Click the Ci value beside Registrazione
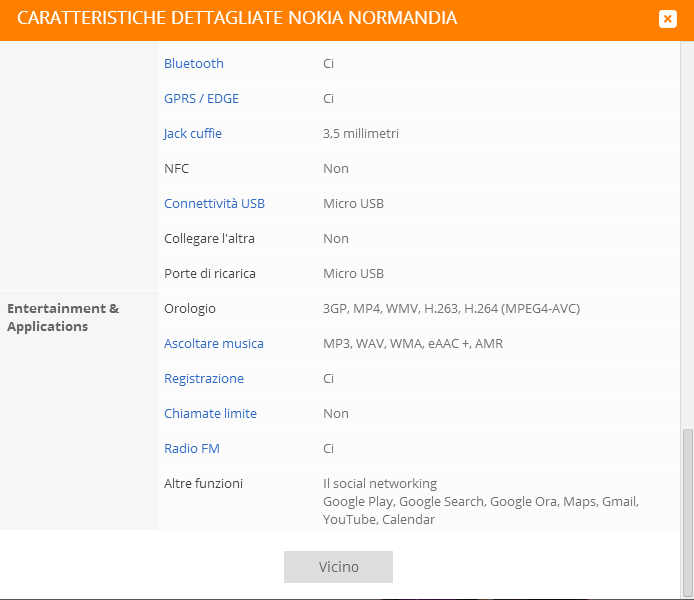 [328, 378]
